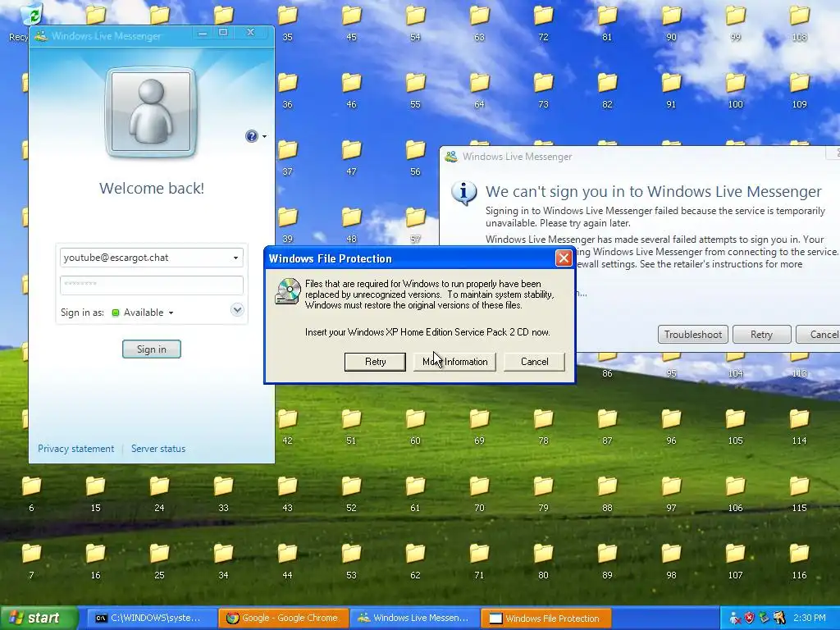This screenshot has height=630, width=840.
Task: Select the folder named 63
Action: point(479,23)
